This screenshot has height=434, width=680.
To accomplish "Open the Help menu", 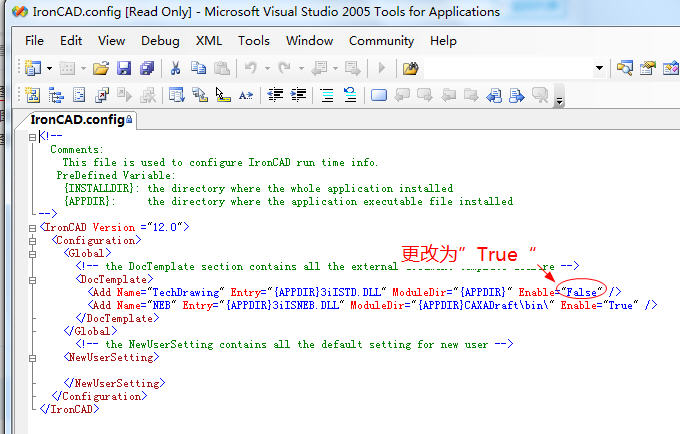I will [x=443, y=41].
